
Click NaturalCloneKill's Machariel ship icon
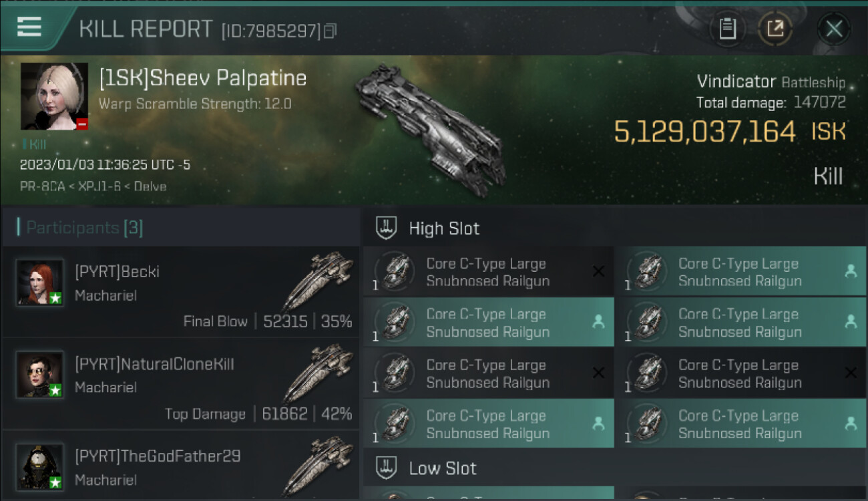click(x=318, y=373)
